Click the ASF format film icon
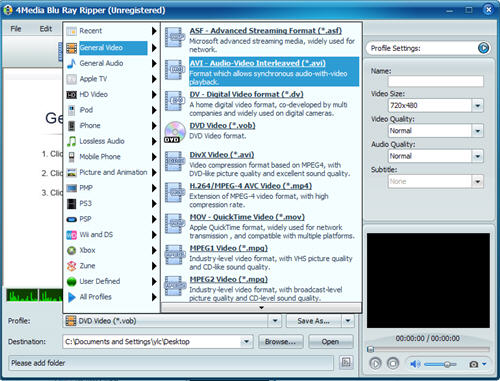The width and height of the screenshot is (500, 381). (x=175, y=38)
